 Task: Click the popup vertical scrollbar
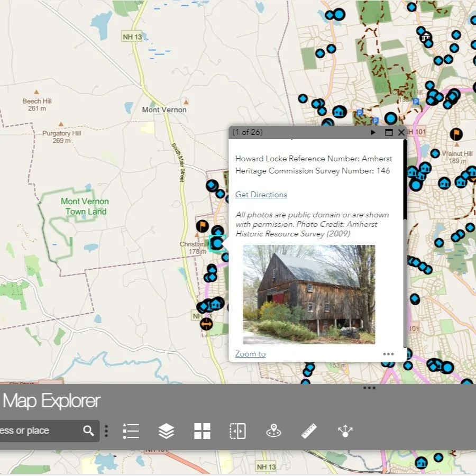405,179
